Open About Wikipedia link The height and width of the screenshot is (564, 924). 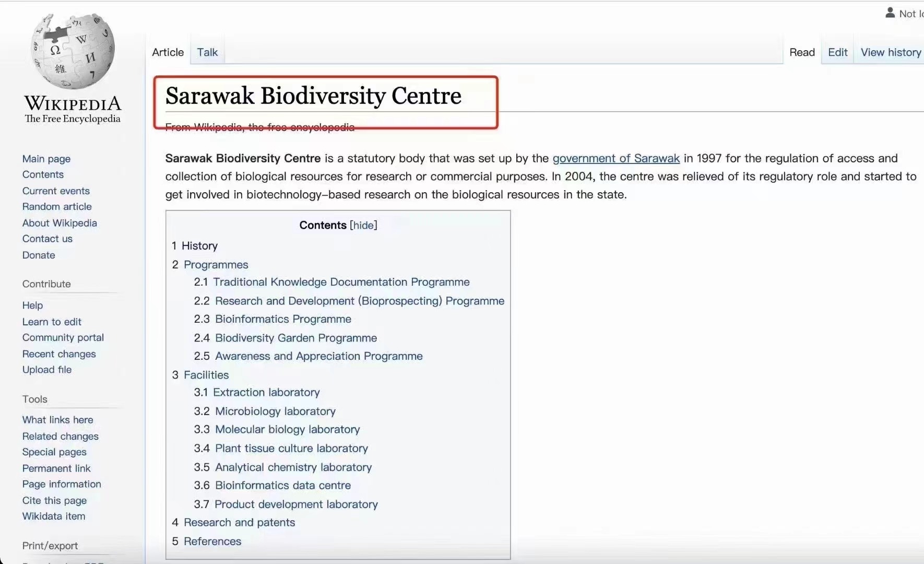[x=60, y=223]
